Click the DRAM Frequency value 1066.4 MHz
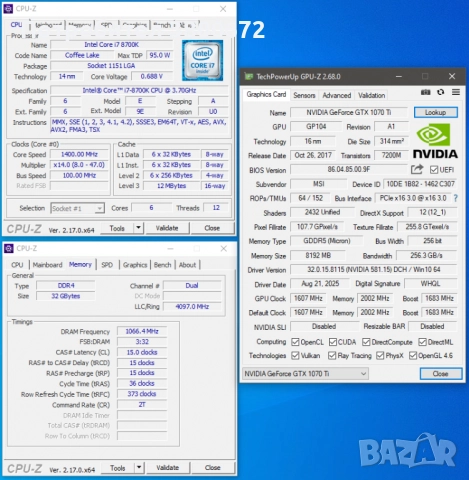Image resolution: width=469 pixels, height=480 pixels. pyautogui.click(x=142, y=331)
